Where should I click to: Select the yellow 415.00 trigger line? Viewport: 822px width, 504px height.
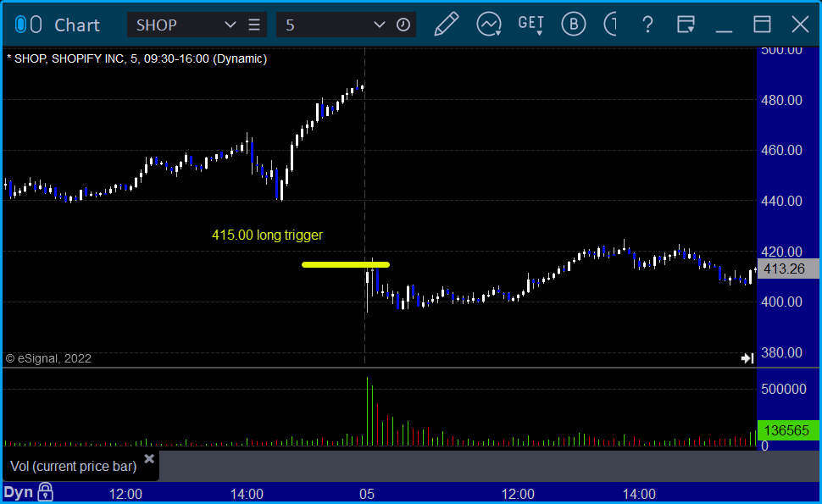pyautogui.click(x=346, y=264)
